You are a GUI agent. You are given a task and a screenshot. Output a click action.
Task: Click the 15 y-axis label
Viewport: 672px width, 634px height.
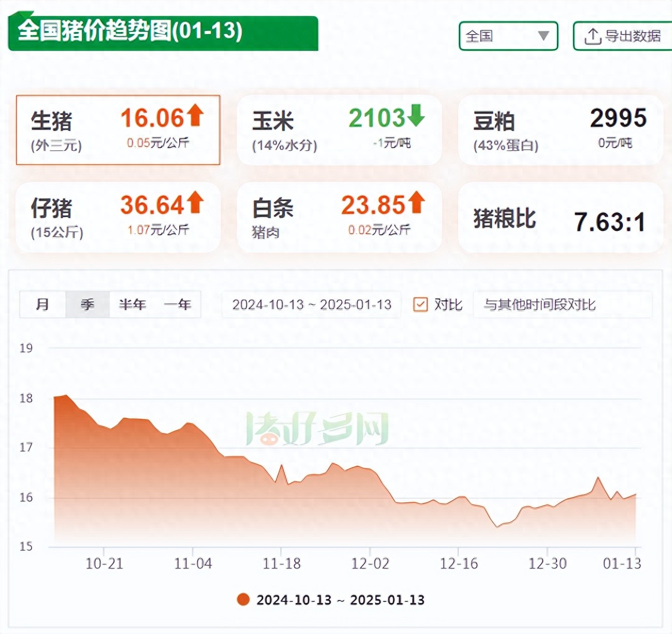click(26, 546)
